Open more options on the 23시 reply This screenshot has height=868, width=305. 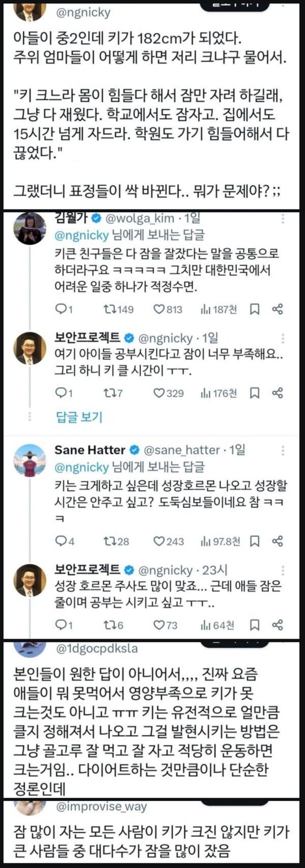(283, 570)
